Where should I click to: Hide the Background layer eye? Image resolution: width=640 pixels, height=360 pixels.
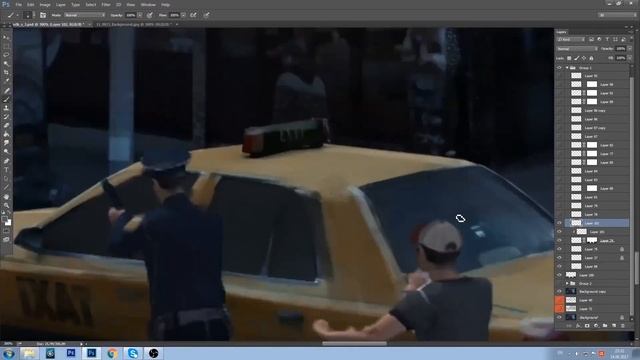(559, 317)
